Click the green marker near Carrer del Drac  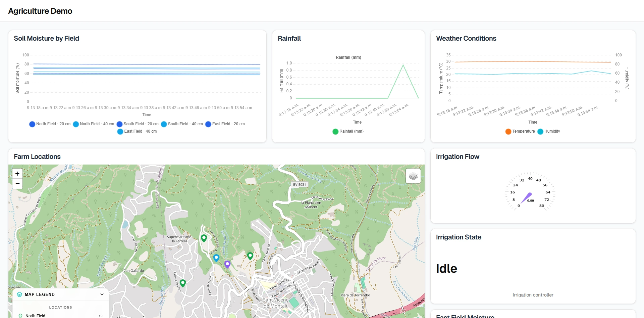tap(250, 256)
